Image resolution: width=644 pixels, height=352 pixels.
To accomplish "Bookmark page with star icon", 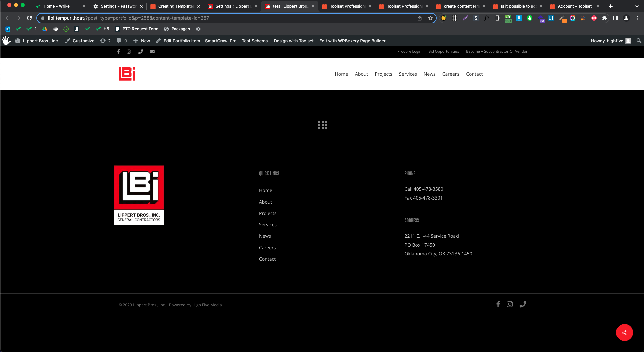I will point(430,18).
